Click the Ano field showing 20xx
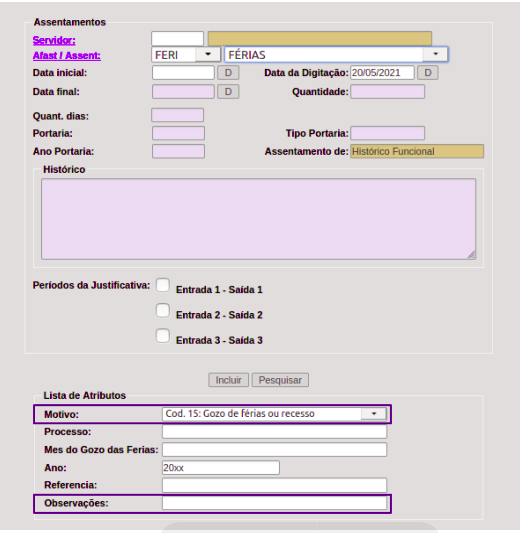 [221, 468]
